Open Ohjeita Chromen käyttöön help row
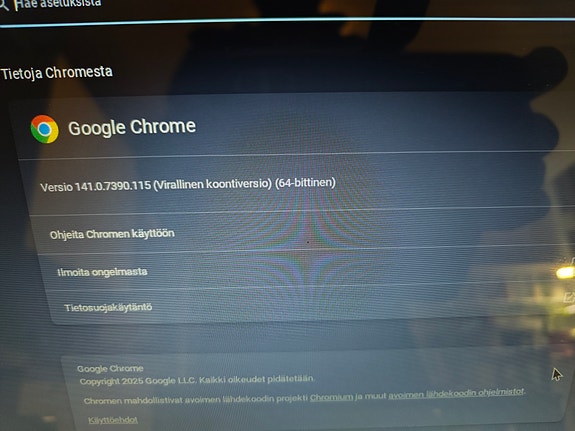The width and height of the screenshot is (575, 431). (304, 233)
